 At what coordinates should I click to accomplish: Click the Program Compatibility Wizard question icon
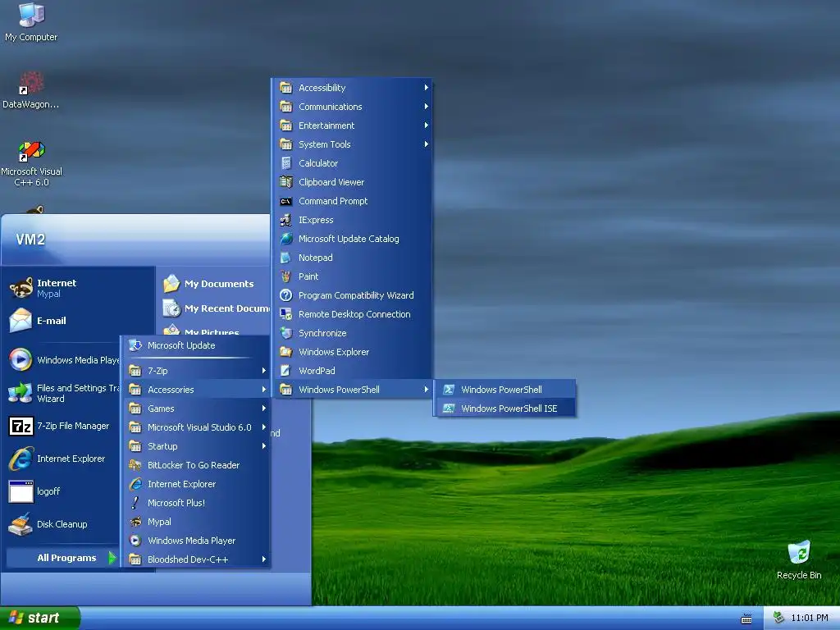[286, 295]
